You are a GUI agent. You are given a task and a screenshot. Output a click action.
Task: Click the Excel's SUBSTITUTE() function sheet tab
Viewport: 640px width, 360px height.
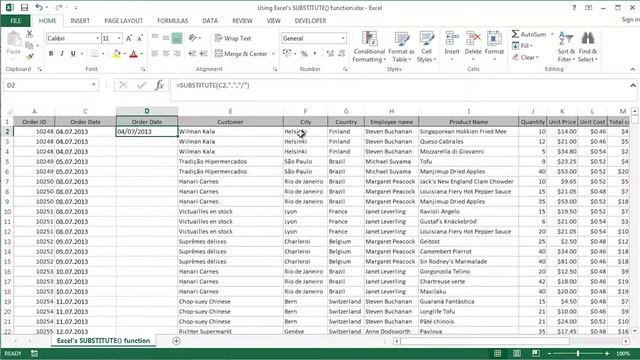pyautogui.click(x=103, y=340)
